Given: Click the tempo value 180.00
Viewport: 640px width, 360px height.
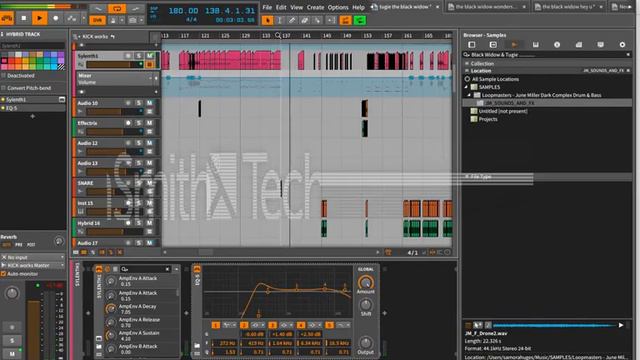Looking at the screenshot, I should (183, 11).
